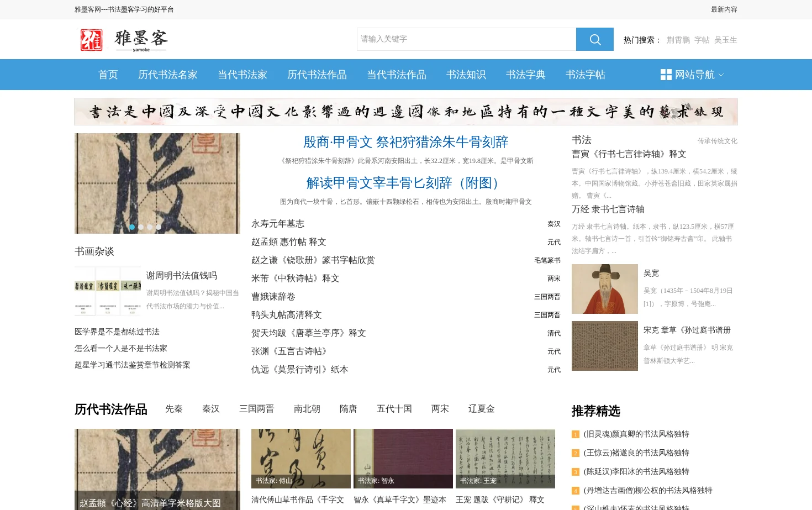812x510 pixels.
Task: Click hot search term 字帖
Action: pos(702,40)
